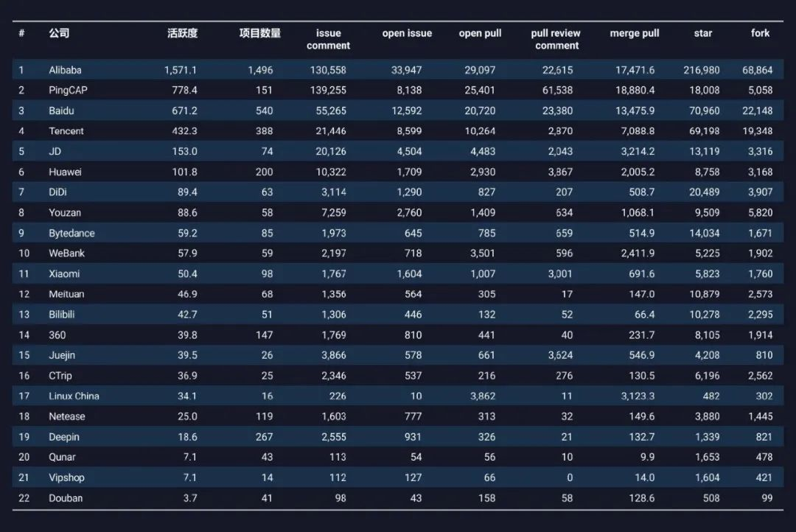Click Tencent's activity value 432.3
796x532 pixels.
tap(185, 131)
